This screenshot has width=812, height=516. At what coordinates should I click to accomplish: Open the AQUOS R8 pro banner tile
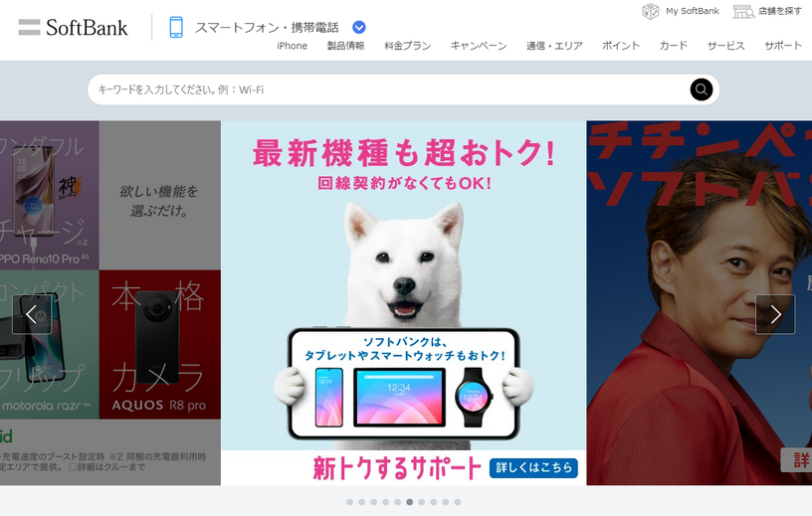pyautogui.click(x=159, y=344)
